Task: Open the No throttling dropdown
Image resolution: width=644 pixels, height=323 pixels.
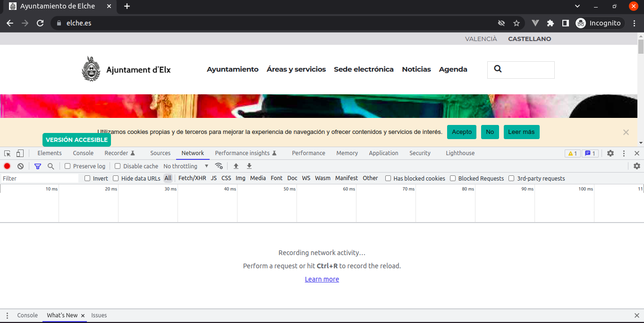Action: (186, 166)
